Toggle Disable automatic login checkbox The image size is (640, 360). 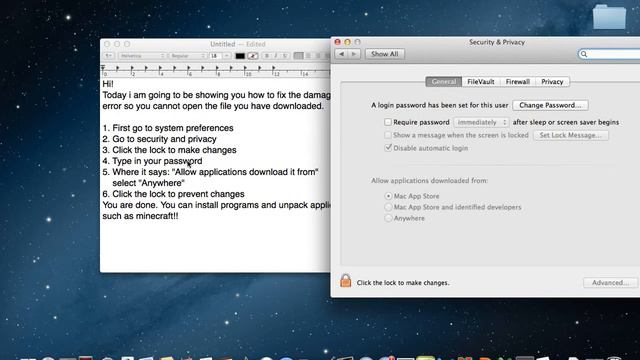click(x=388, y=148)
